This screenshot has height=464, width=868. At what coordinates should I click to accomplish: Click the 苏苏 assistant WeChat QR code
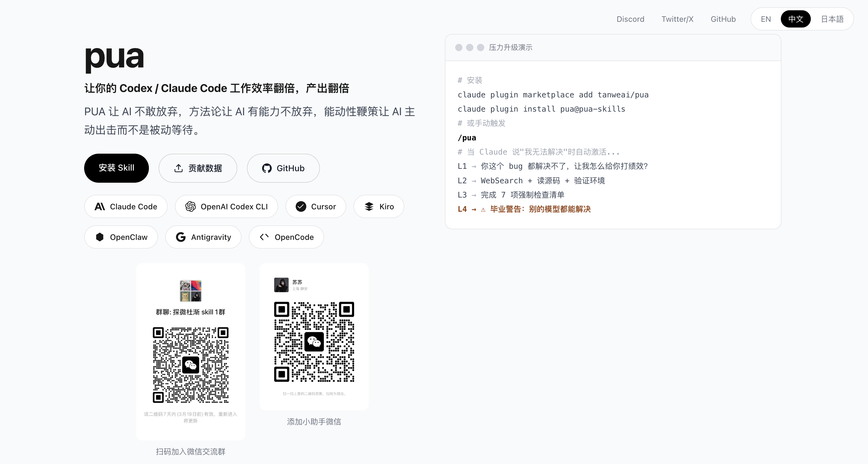click(x=314, y=342)
